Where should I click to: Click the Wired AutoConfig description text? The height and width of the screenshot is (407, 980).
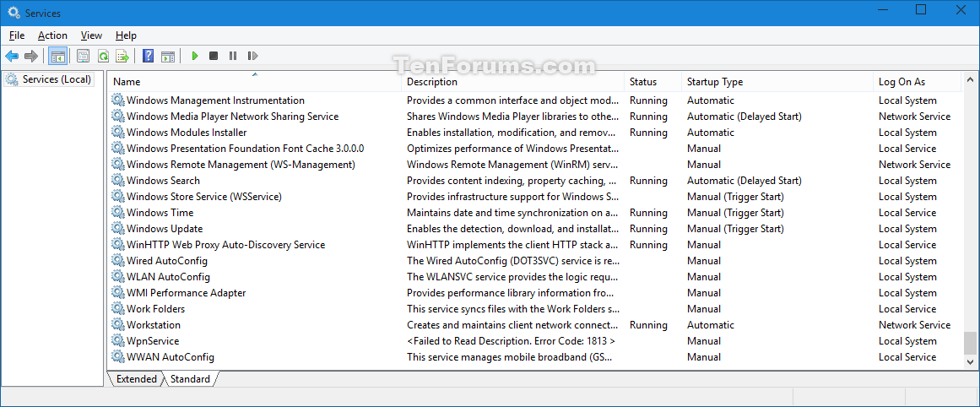(513, 261)
